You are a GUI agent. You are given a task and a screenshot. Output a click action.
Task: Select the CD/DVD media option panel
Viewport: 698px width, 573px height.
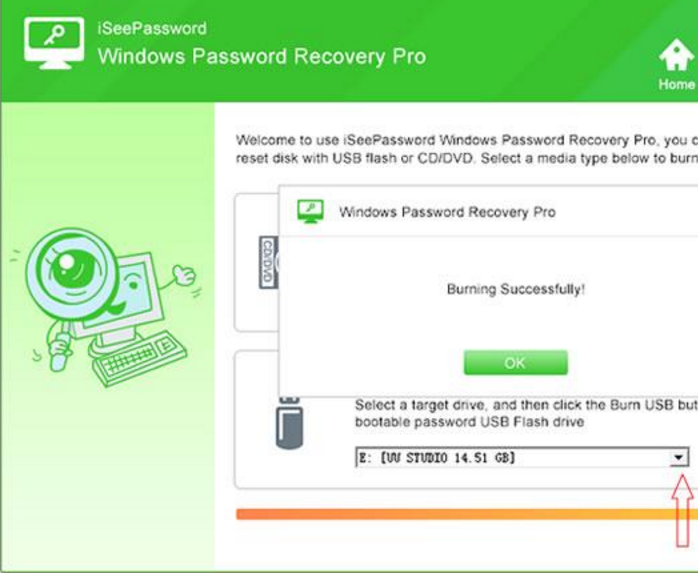click(x=257, y=263)
